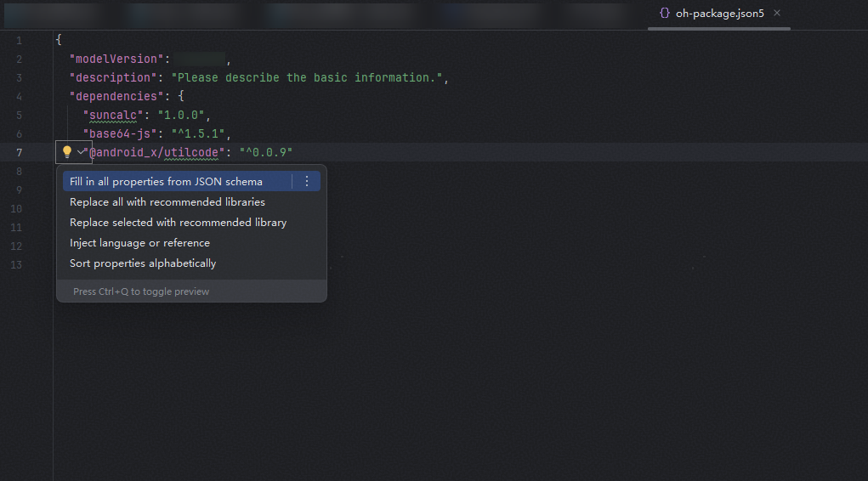Select Inject language or reference

pos(139,243)
